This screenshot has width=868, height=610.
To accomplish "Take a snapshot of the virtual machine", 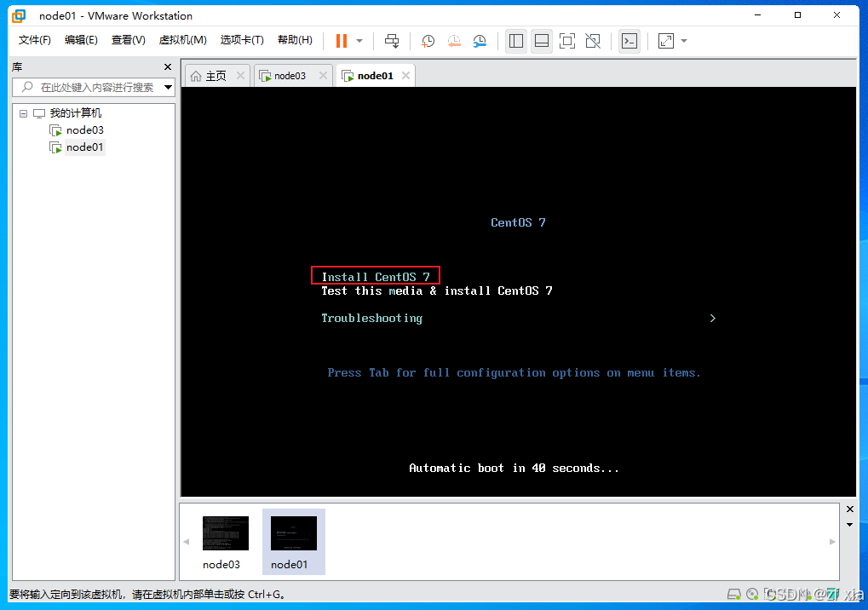I will [x=428, y=41].
